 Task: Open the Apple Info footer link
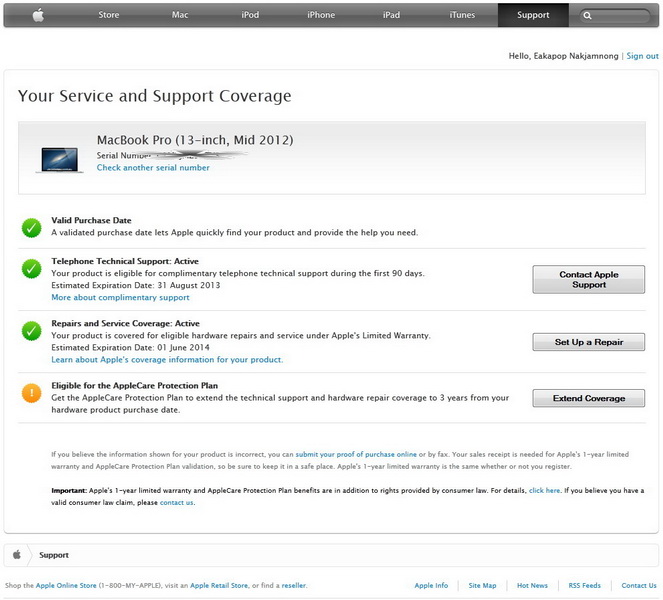431,585
